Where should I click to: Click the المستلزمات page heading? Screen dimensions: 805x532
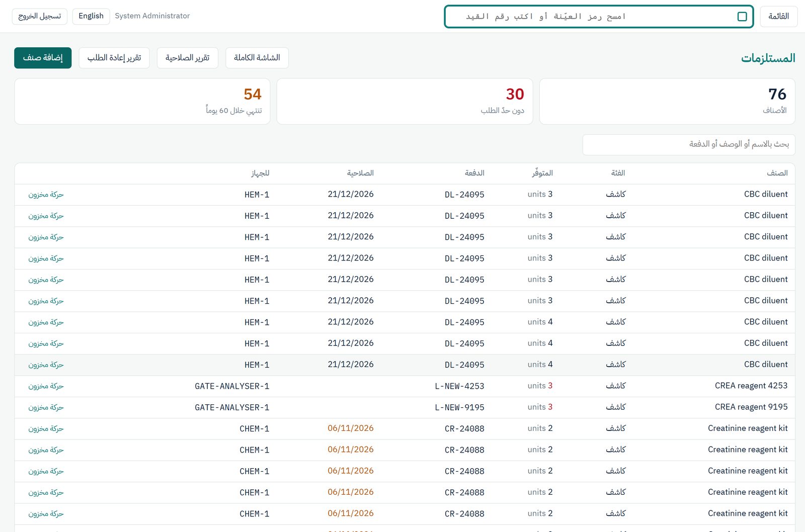coord(768,58)
